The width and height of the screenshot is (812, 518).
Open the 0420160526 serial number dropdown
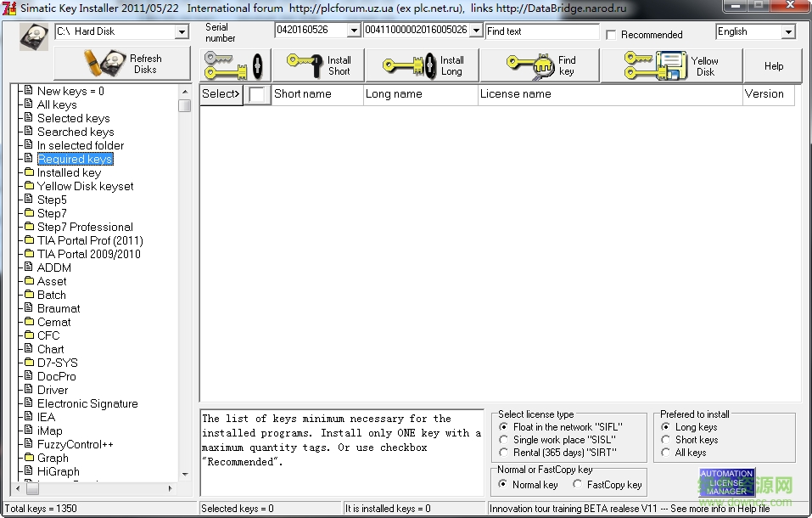tap(354, 31)
